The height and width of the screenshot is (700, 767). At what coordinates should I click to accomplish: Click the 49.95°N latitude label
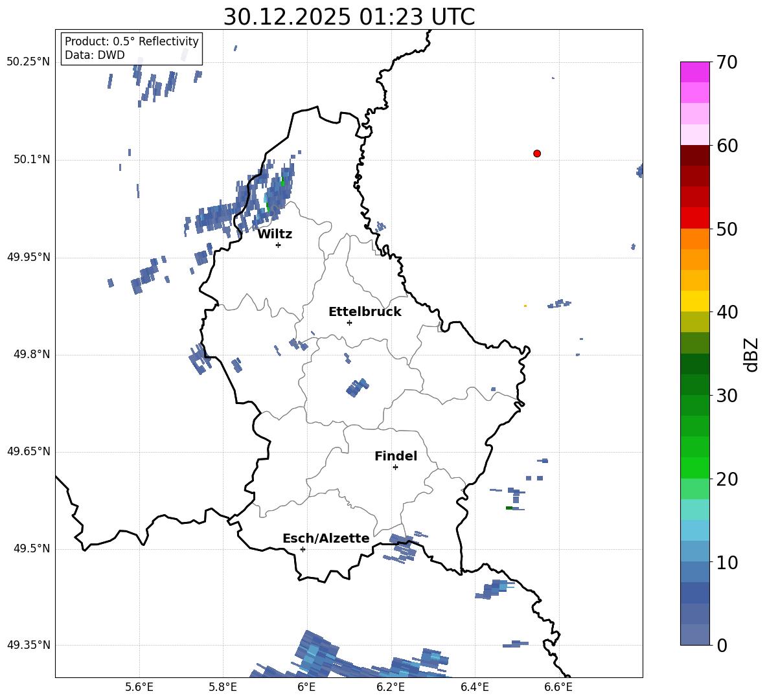coord(29,257)
